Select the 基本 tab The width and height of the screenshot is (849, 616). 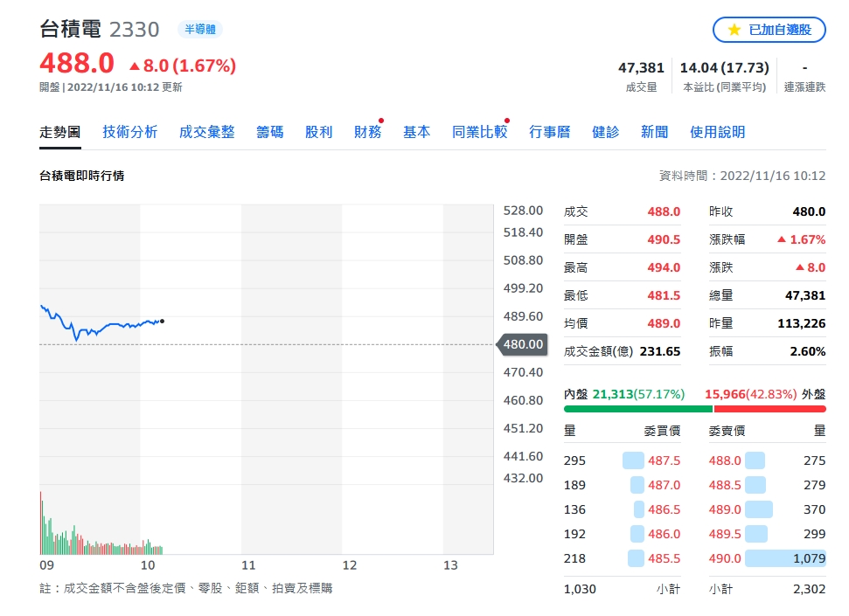(x=416, y=132)
